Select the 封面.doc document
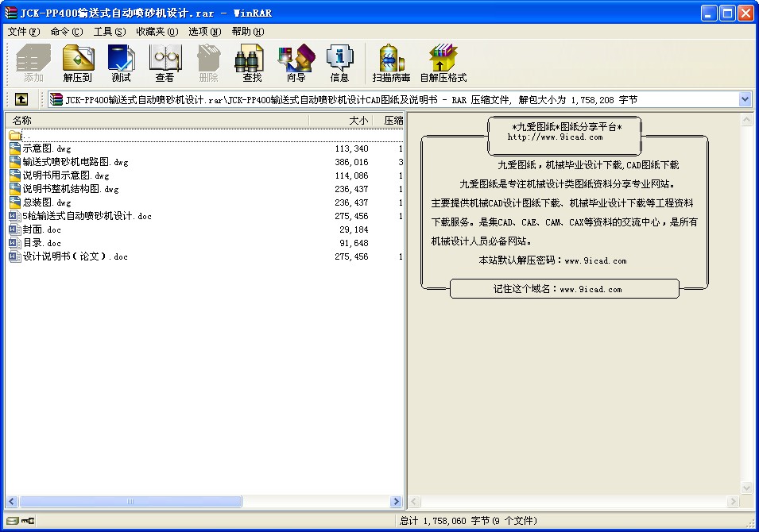The width and height of the screenshot is (759, 532). (41, 229)
